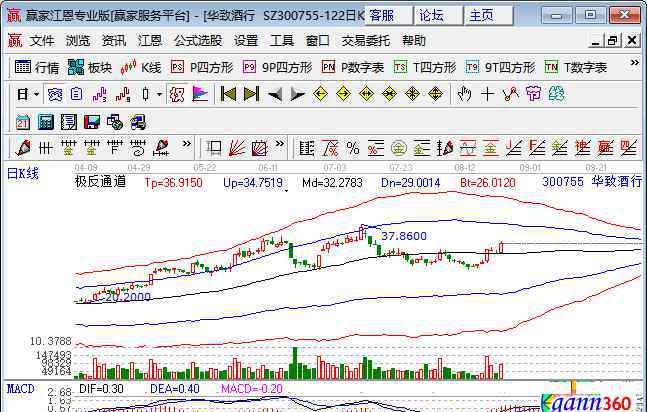
Task: Select the square box drawing tool
Action: point(214,147)
